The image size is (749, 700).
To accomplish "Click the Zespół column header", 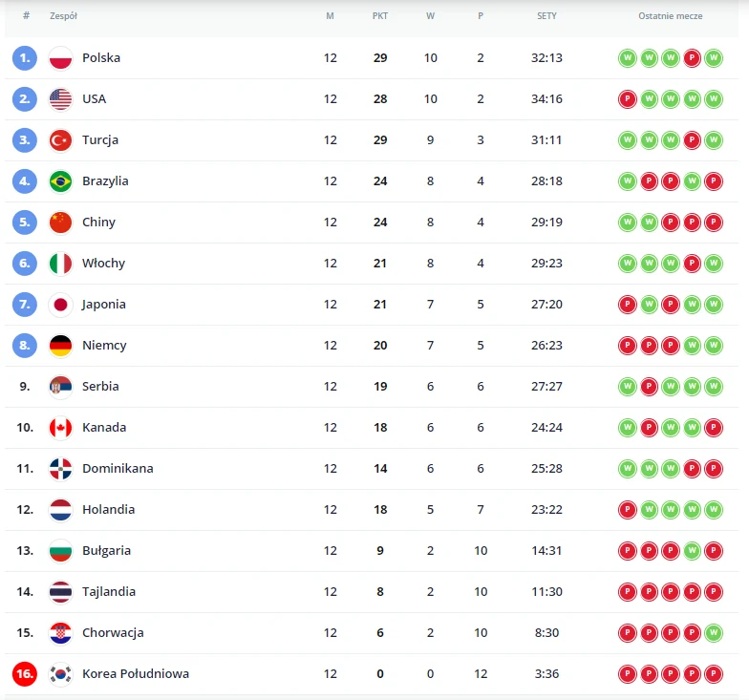I will tap(64, 16).
